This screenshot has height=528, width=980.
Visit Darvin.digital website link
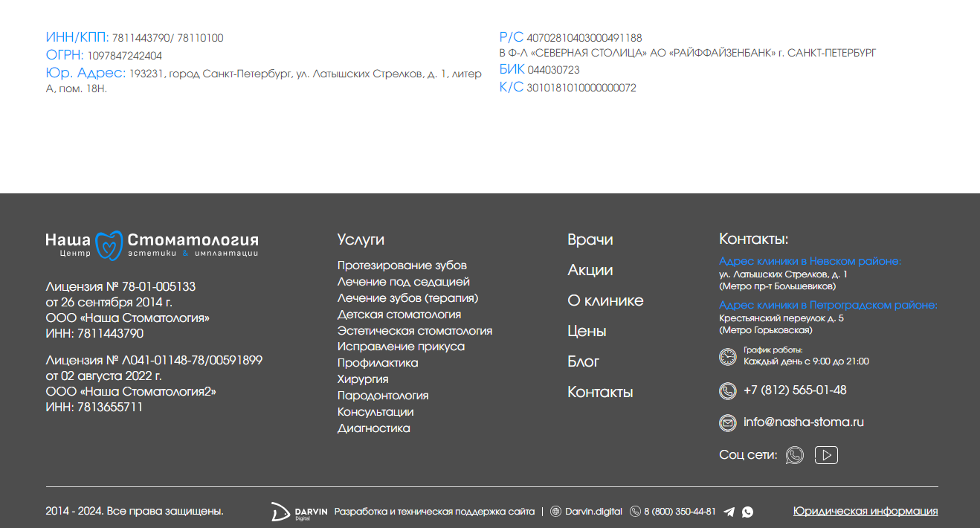click(x=594, y=512)
